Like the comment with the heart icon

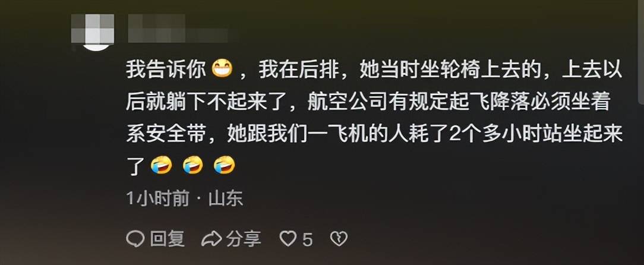[288, 239]
